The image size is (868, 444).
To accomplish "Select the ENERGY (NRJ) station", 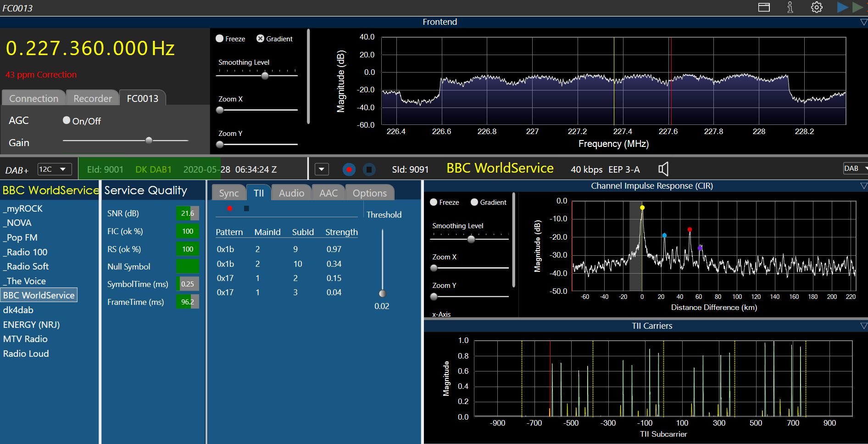I will 32,325.
